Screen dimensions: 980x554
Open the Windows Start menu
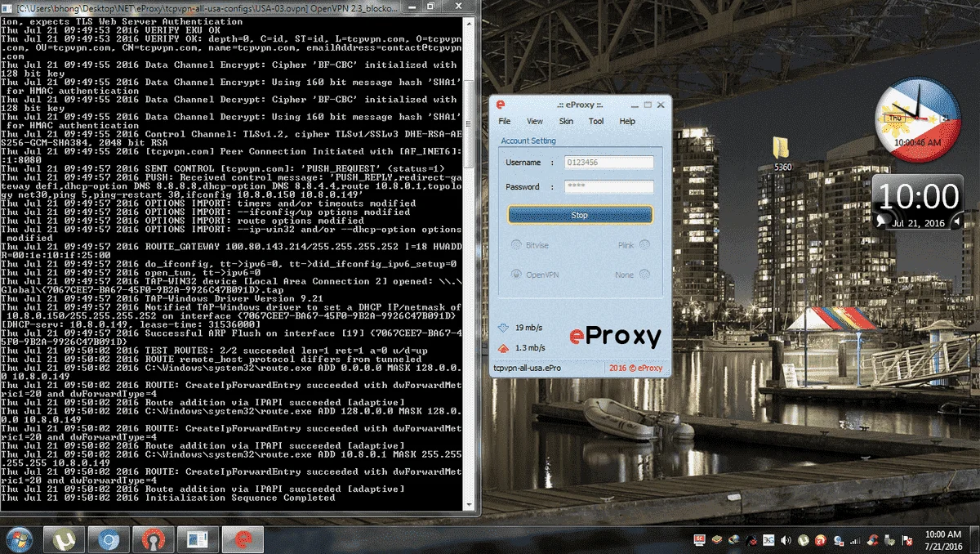point(19,539)
